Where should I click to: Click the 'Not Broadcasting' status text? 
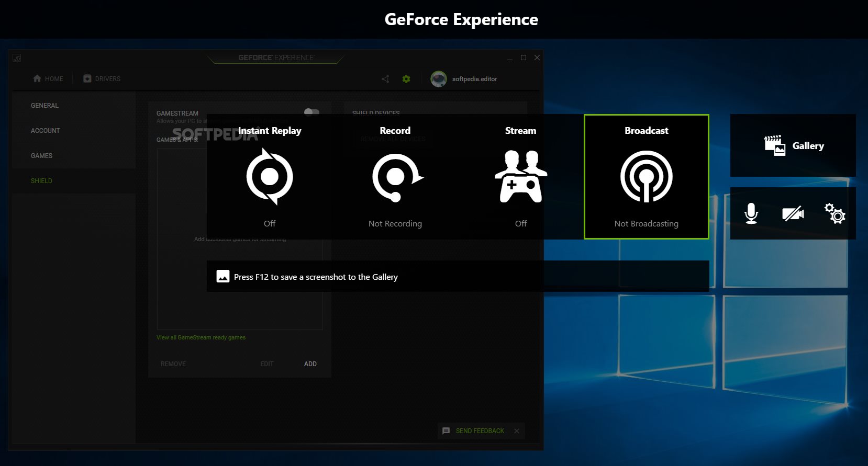click(x=647, y=224)
